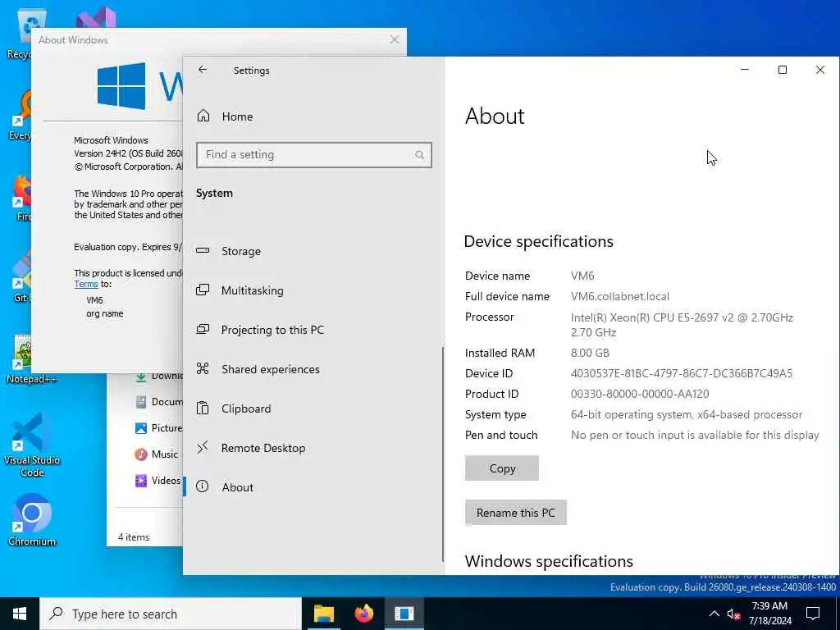
Task: Click the search magnifier icon in Settings
Action: click(x=419, y=155)
